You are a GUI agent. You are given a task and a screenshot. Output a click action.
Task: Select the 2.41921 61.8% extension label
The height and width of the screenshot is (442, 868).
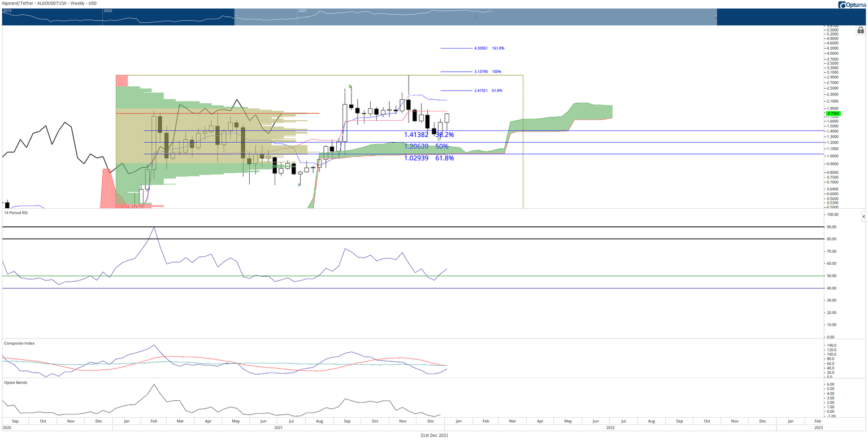click(488, 90)
